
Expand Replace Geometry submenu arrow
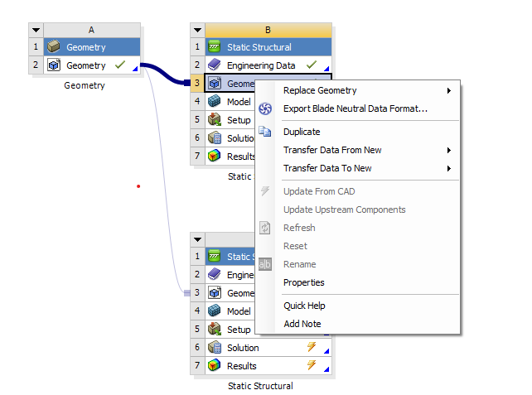tap(449, 90)
